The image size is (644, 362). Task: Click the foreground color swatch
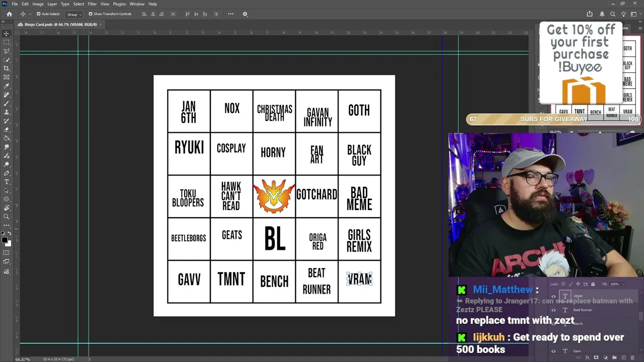point(5,240)
